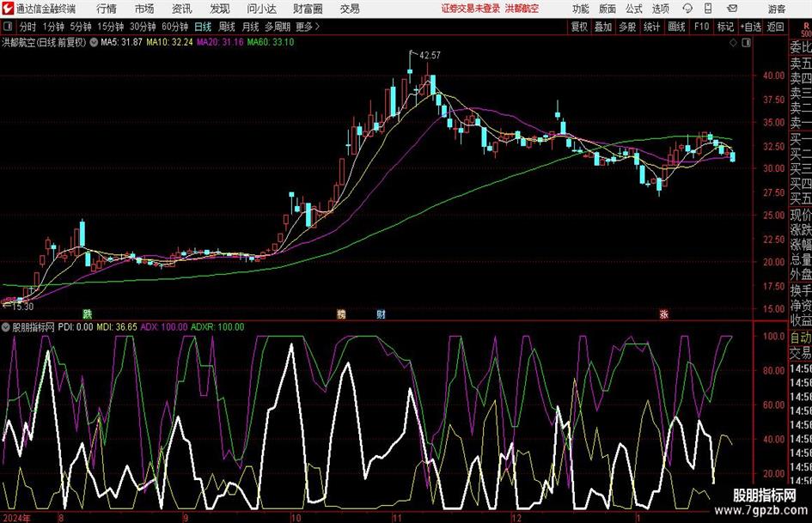812x523 pixels.
Task: Click the purple MA20: 31.16 label
Action: pos(220,42)
